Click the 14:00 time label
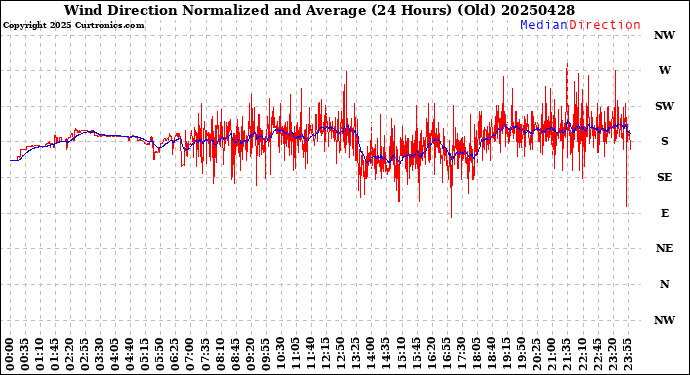This screenshot has height=375, width=690. point(370,354)
